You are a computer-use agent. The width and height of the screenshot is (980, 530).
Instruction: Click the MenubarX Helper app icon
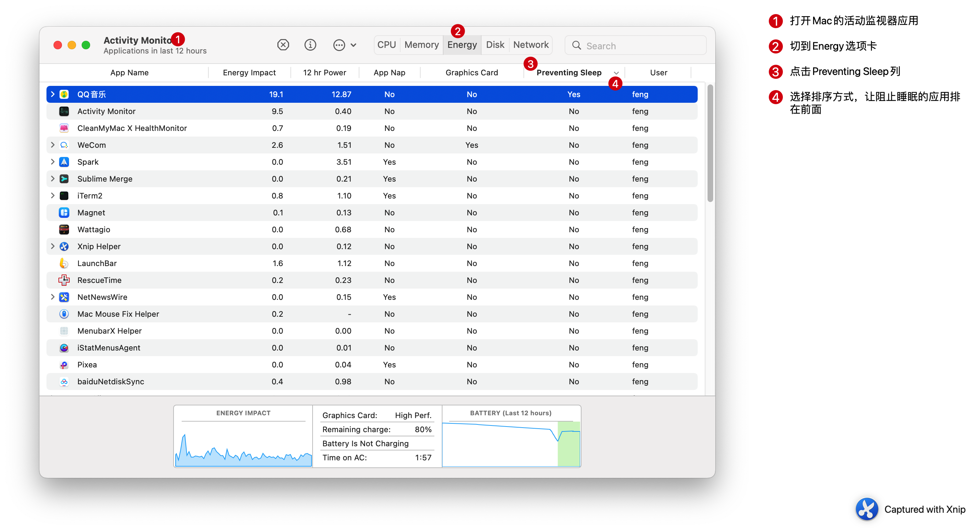[64, 330]
